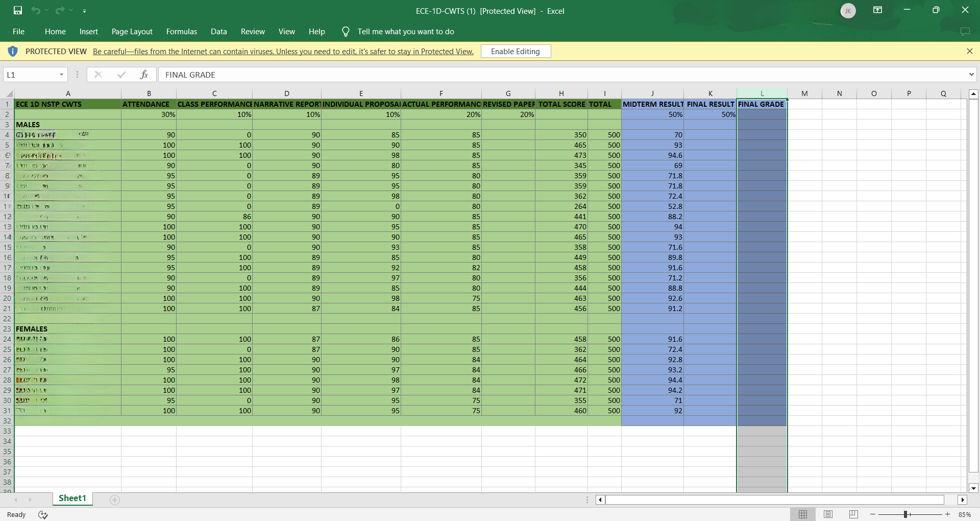
Task: Click the TOTAL SCORE header cell
Action: (561, 104)
